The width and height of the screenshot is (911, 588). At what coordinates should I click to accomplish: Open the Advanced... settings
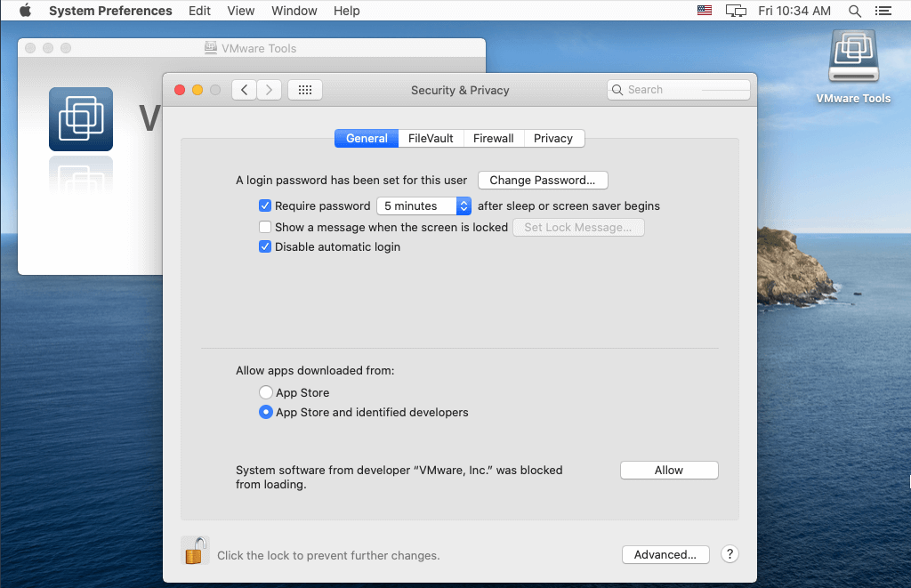[665, 554]
